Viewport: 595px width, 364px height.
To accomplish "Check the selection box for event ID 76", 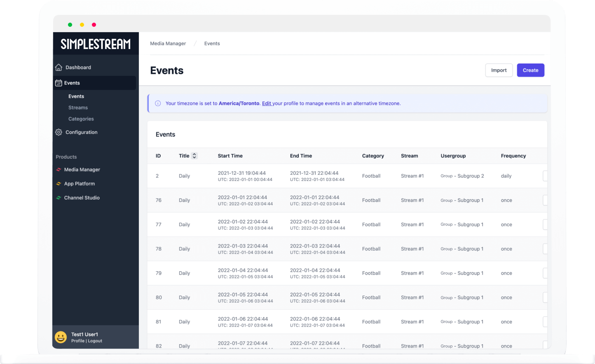I will pyautogui.click(x=545, y=200).
